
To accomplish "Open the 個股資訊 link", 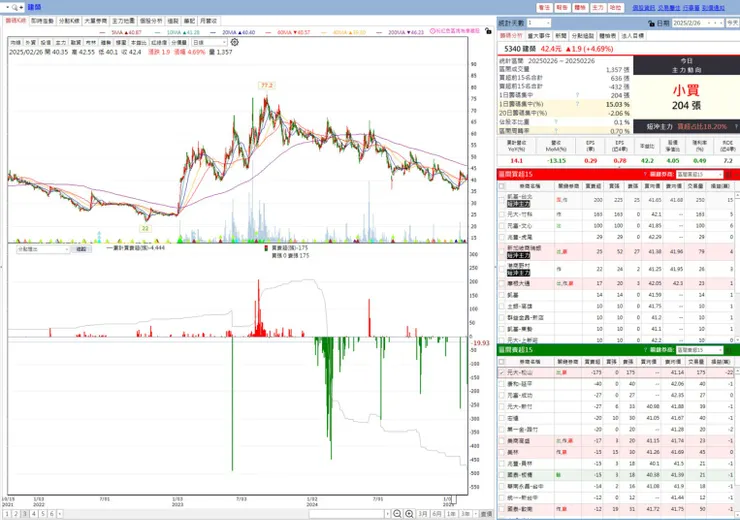I will pyautogui.click(x=644, y=8).
